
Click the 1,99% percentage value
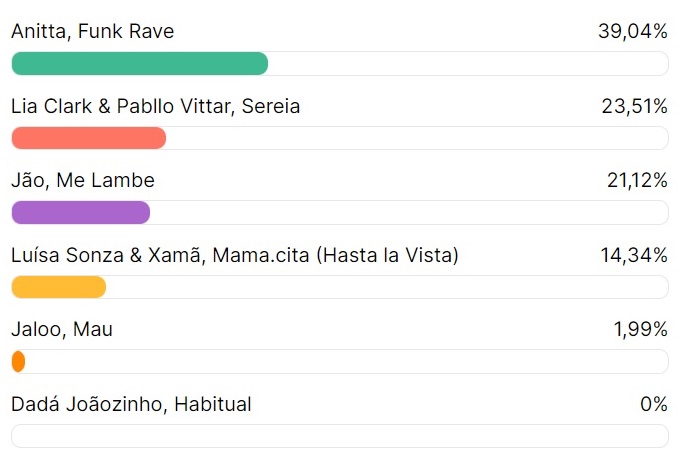click(640, 330)
